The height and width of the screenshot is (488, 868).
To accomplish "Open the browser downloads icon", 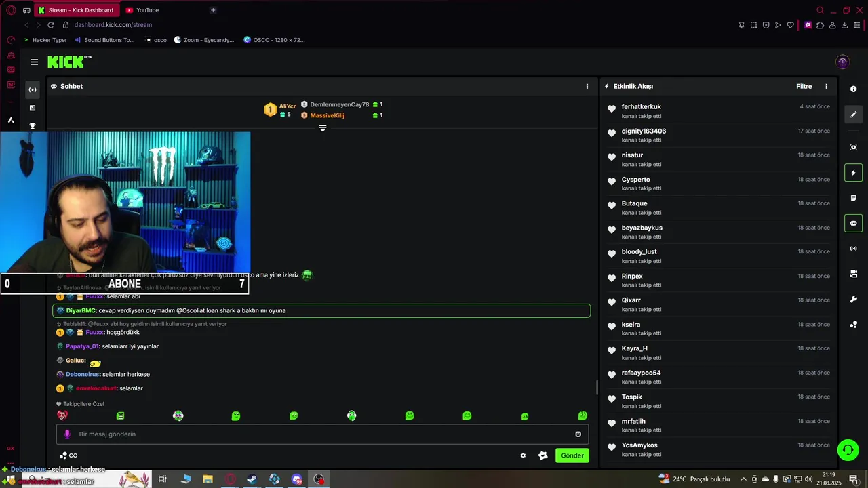I will pyautogui.click(x=844, y=25).
